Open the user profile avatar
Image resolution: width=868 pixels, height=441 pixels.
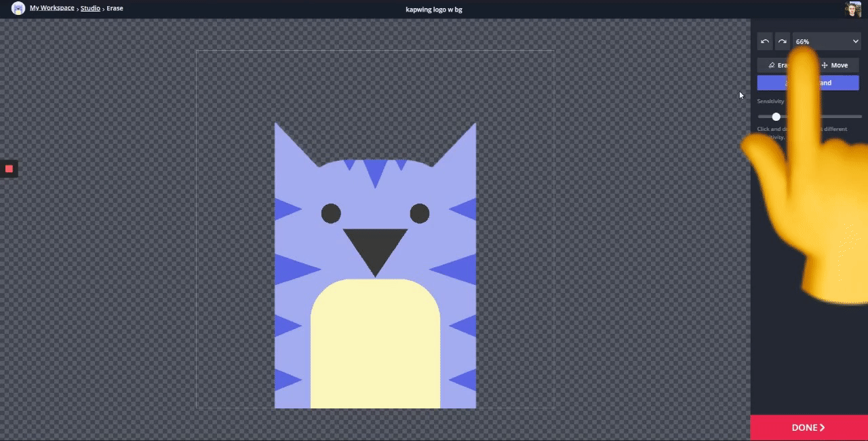click(852, 9)
